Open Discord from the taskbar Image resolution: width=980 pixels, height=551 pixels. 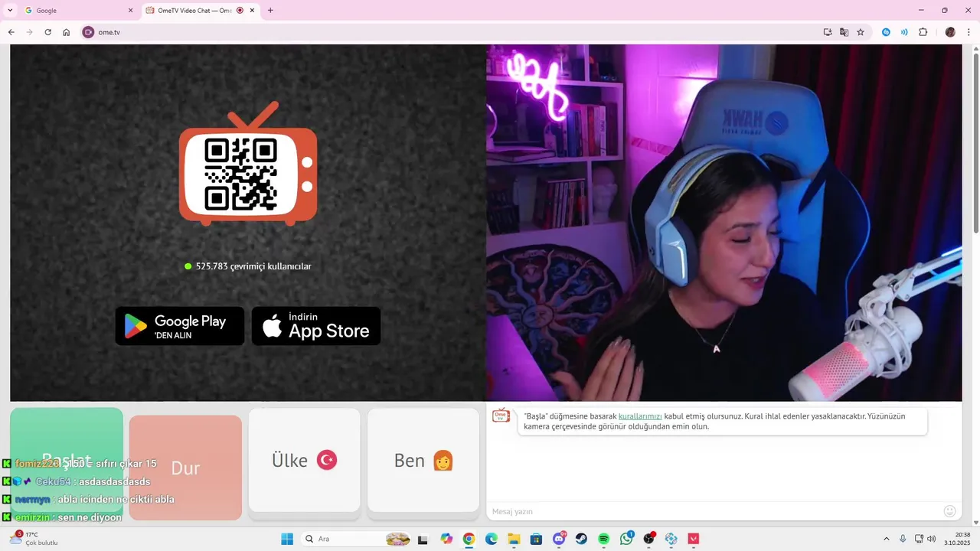point(559,539)
